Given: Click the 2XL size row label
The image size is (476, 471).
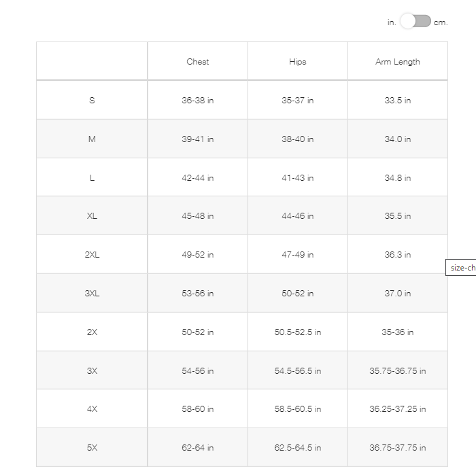Looking at the screenshot, I should point(92,255).
